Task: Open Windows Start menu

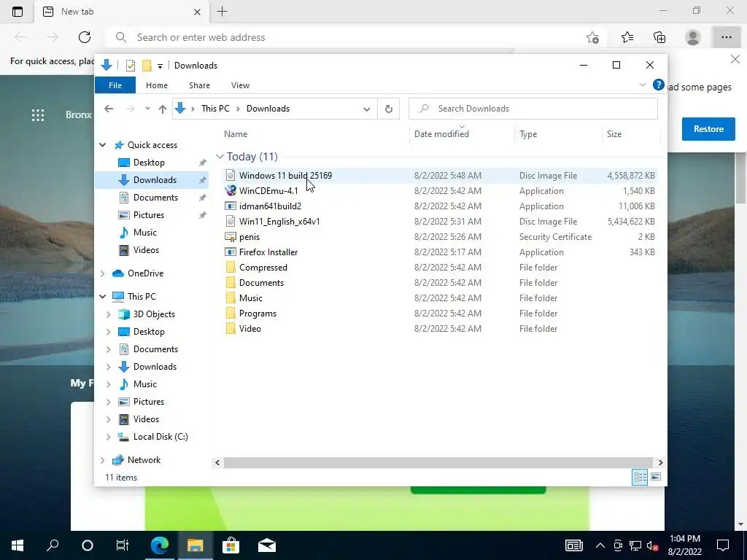Action: pyautogui.click(x=18, y=545)
